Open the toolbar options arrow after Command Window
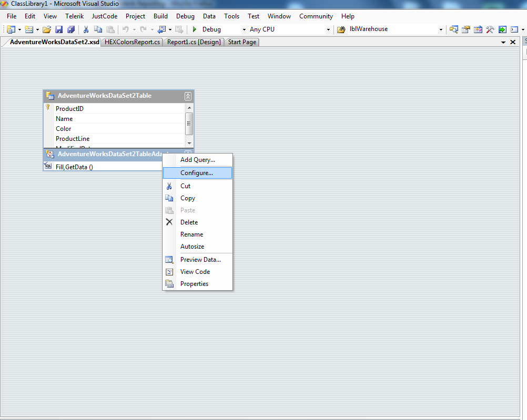This screenshot has width=527, height=420. [523, 29]
